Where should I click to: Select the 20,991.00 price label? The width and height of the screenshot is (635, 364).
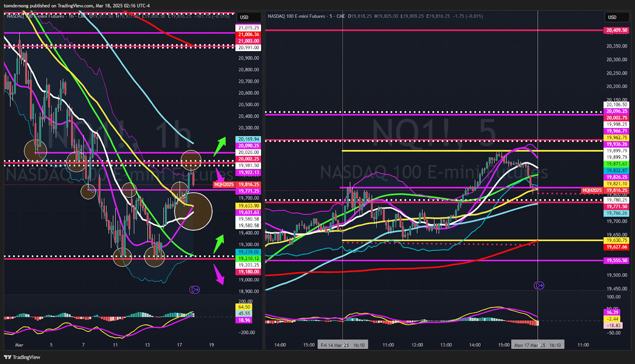(x=249, y=48)
